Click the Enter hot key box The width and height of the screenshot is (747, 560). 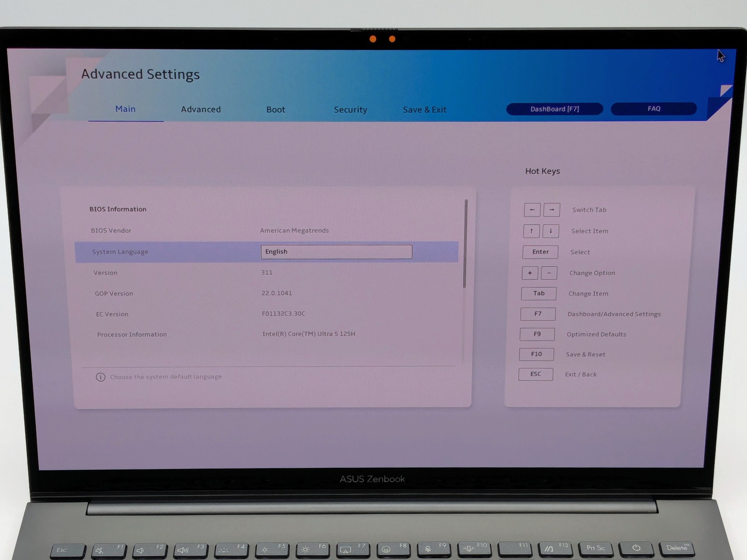tap(540, 252)
